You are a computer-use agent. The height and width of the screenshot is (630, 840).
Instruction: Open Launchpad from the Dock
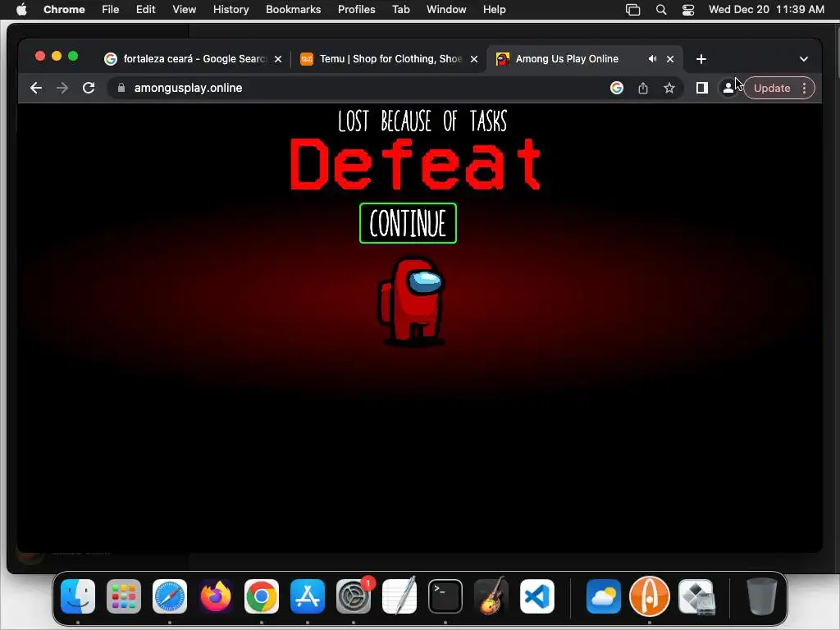point(124,596)
